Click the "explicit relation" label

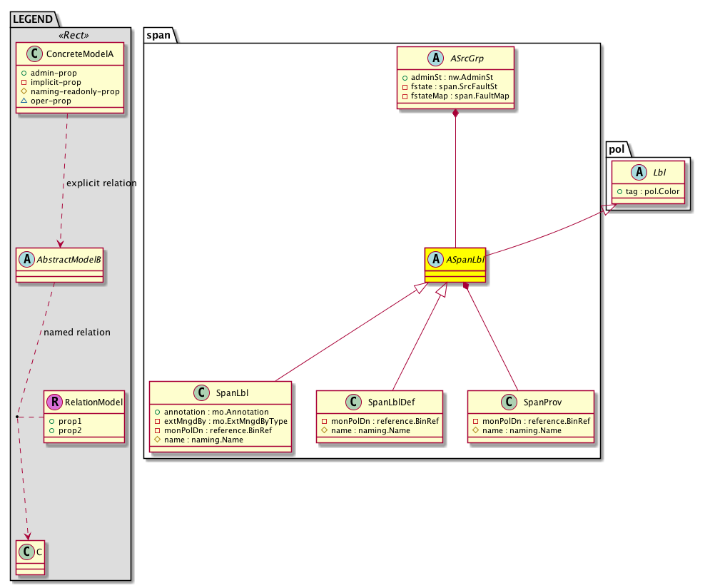click(x=101, y=183)
